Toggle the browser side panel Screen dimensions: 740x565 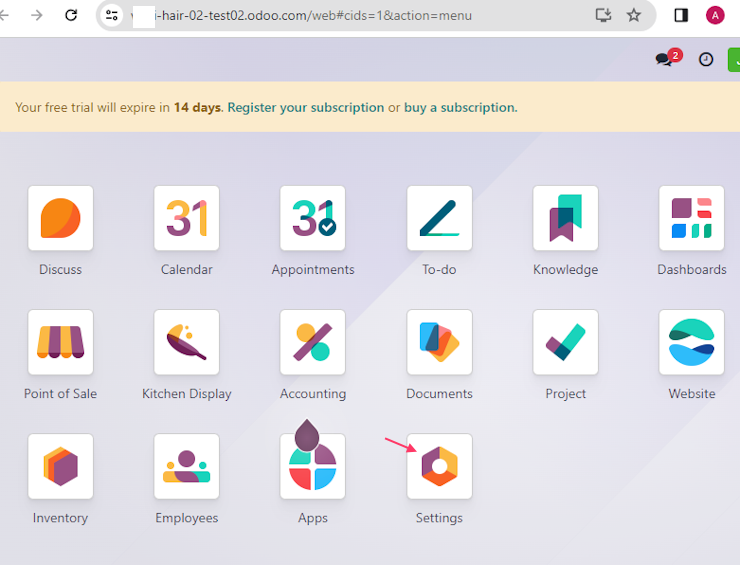click(x=681, y=15)
